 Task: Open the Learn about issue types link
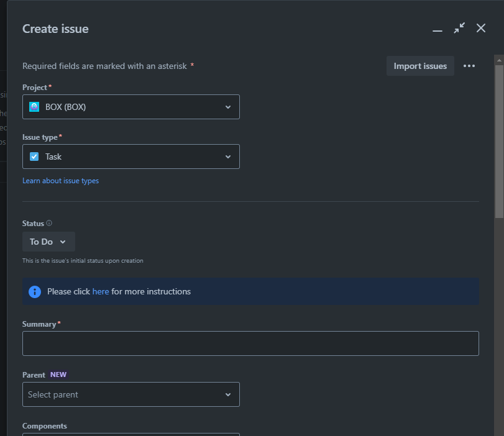click(60, 181)
